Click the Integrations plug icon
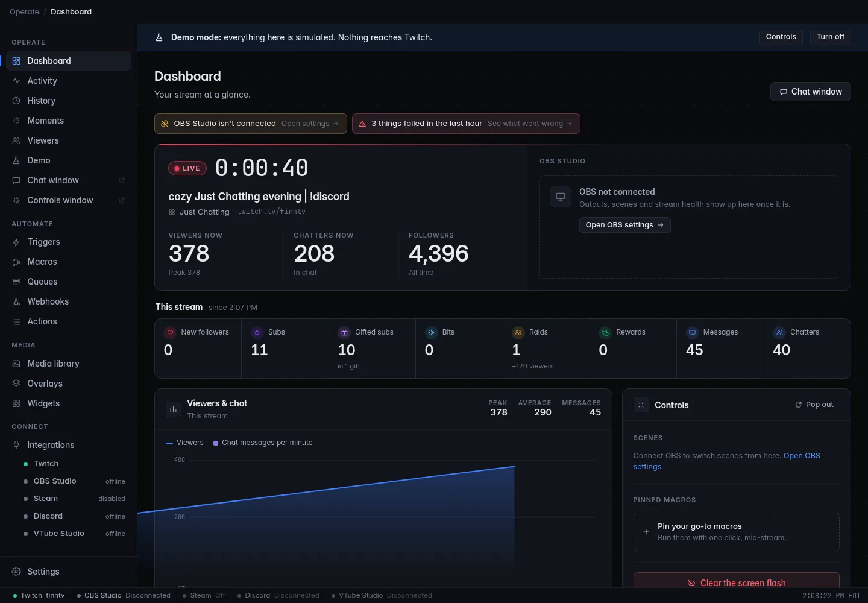The width and height of the screenshot is (868, 603). click(16, 445)
